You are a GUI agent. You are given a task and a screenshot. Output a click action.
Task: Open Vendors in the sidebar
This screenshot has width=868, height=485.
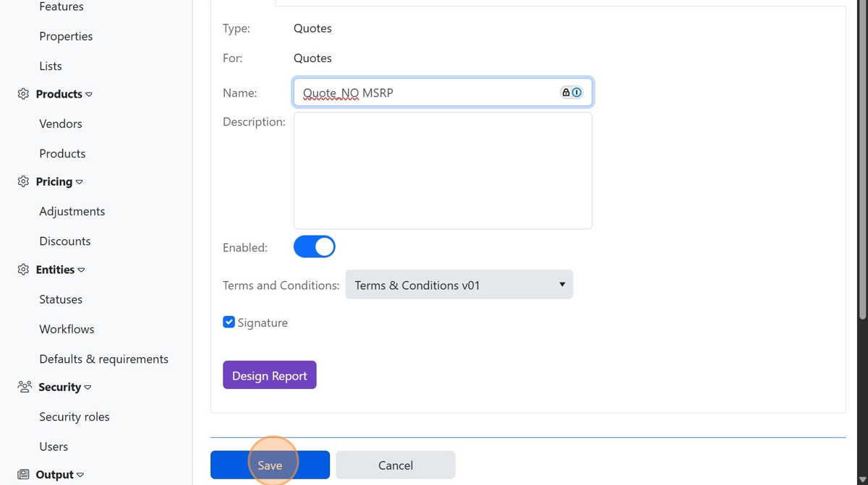(61, 124)
